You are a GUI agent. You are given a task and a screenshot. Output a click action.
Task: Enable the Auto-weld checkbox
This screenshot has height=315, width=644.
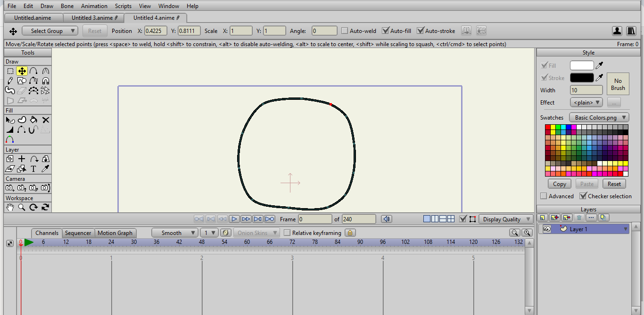click(x=345, y=31)
